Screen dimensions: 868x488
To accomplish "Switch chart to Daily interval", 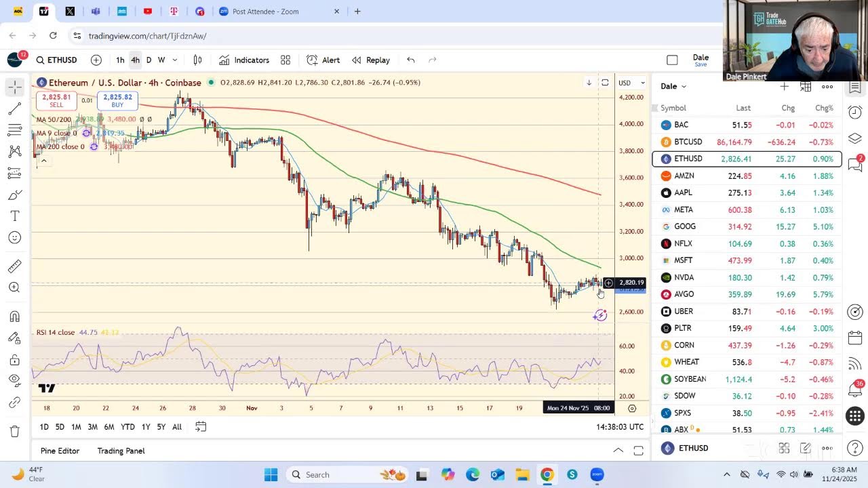I will point(149,60).
